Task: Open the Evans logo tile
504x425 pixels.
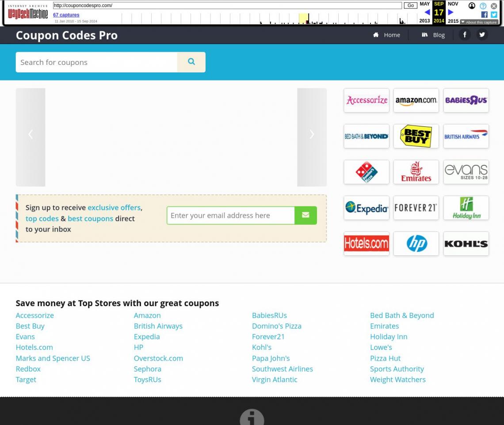Action: tap(466, 172)
